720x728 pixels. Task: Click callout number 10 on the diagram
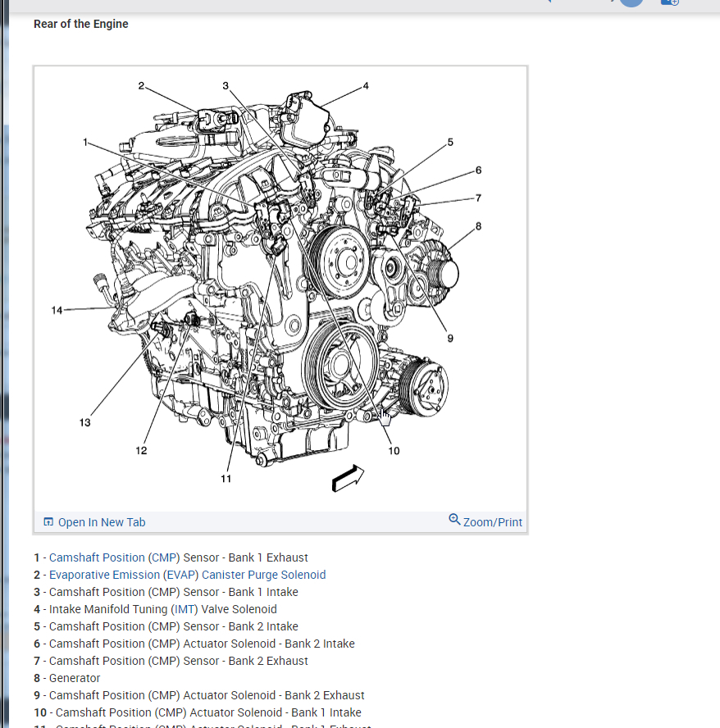coord(394,451)
